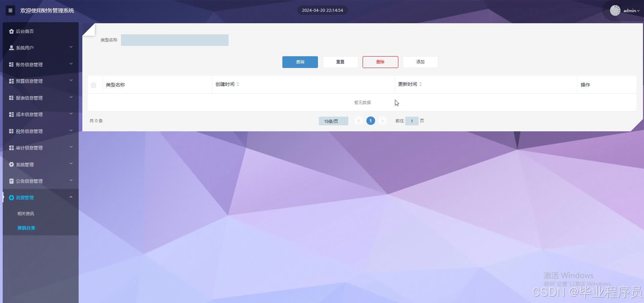Open 账务信息管理 module via its grid icon

click(x=11, y=64)
